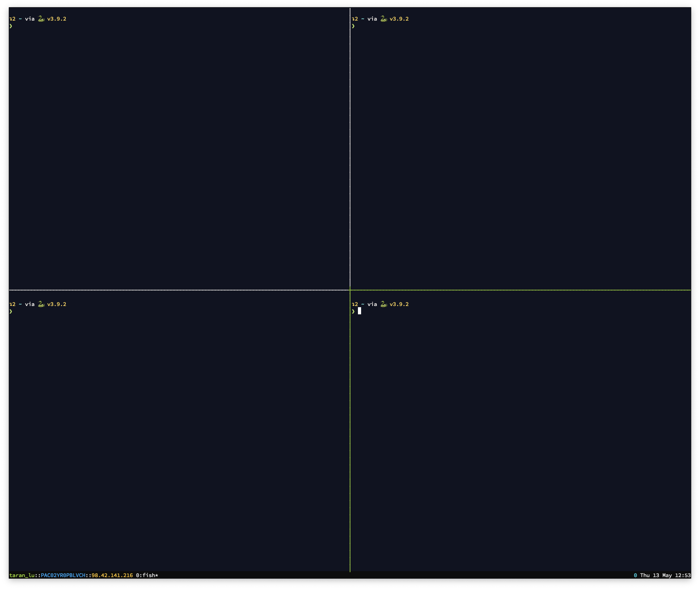Click the prompt arrow in the top-right pane

click(x=353, y=26)
